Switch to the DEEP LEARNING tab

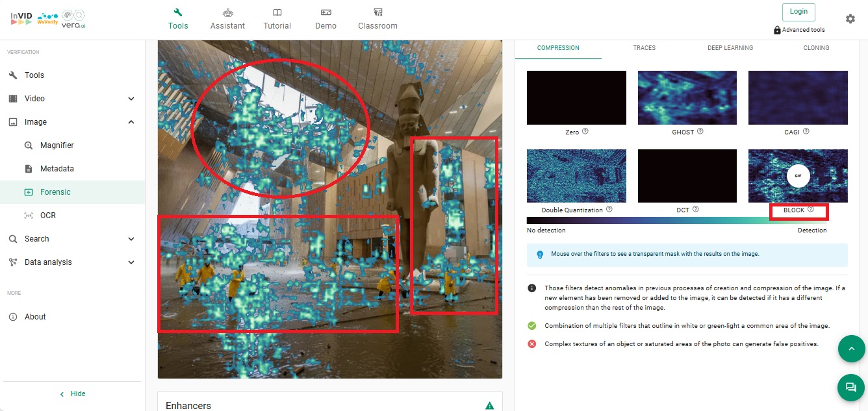click(730, 48)
